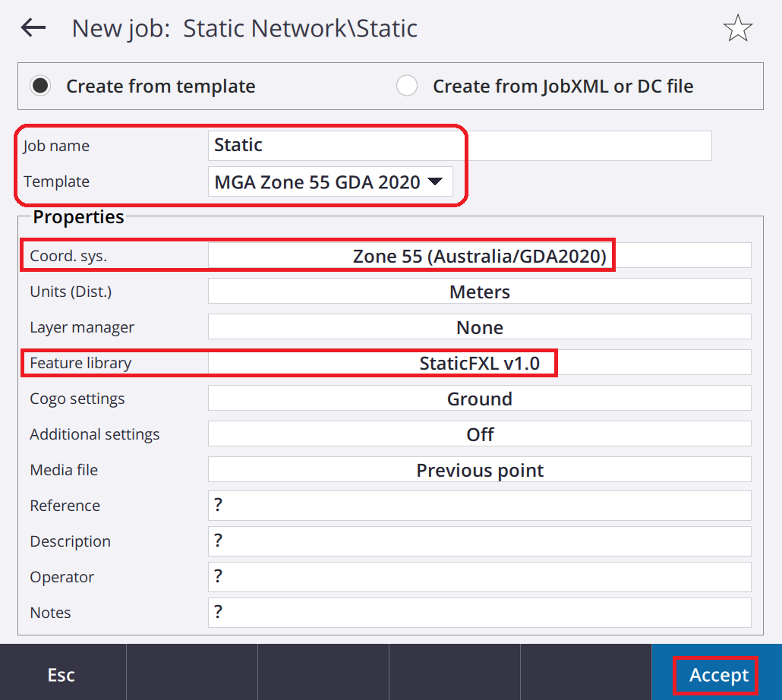
Task: Open Media file Previous point setting
Action: pos(480,470)
